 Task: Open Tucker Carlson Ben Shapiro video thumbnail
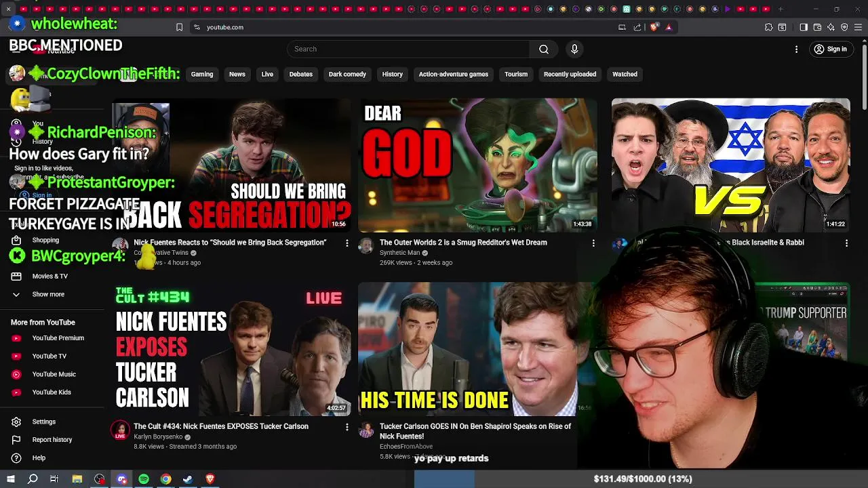pyautogui.click(x=477, y=349)
